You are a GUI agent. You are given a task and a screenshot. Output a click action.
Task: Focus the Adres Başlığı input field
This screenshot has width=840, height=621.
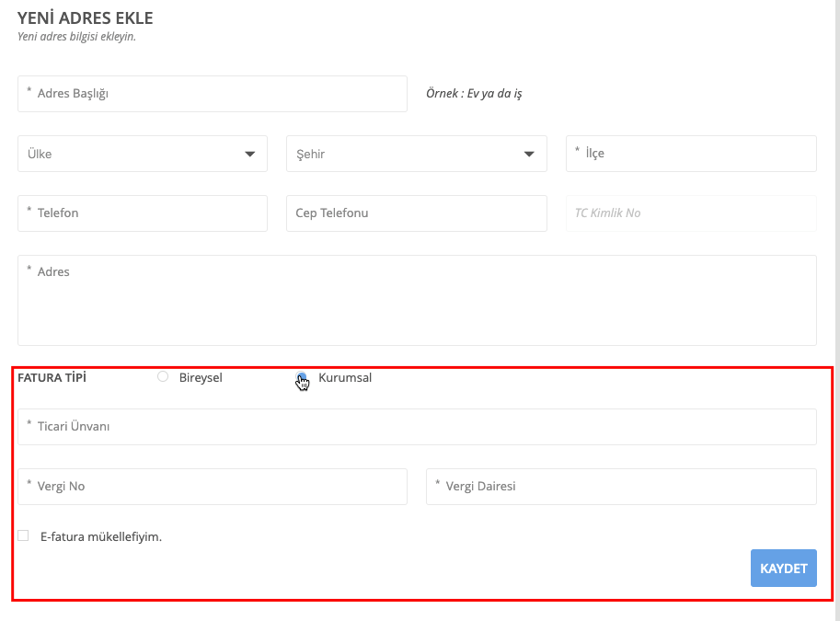point(213,94)
